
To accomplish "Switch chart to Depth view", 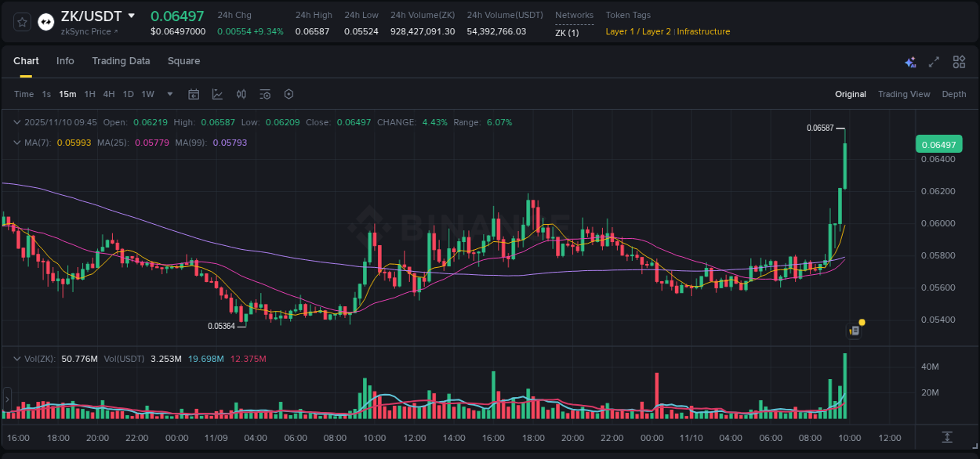I will 954,94.
